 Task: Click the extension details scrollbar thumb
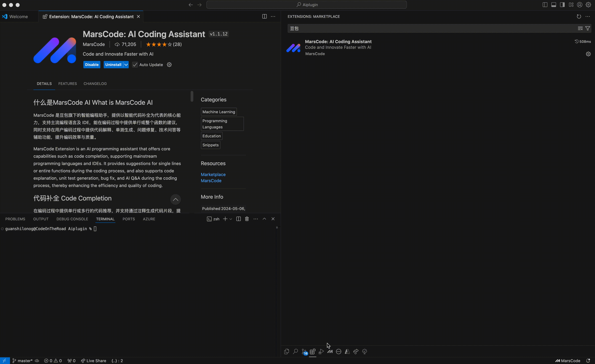(192, 96)
